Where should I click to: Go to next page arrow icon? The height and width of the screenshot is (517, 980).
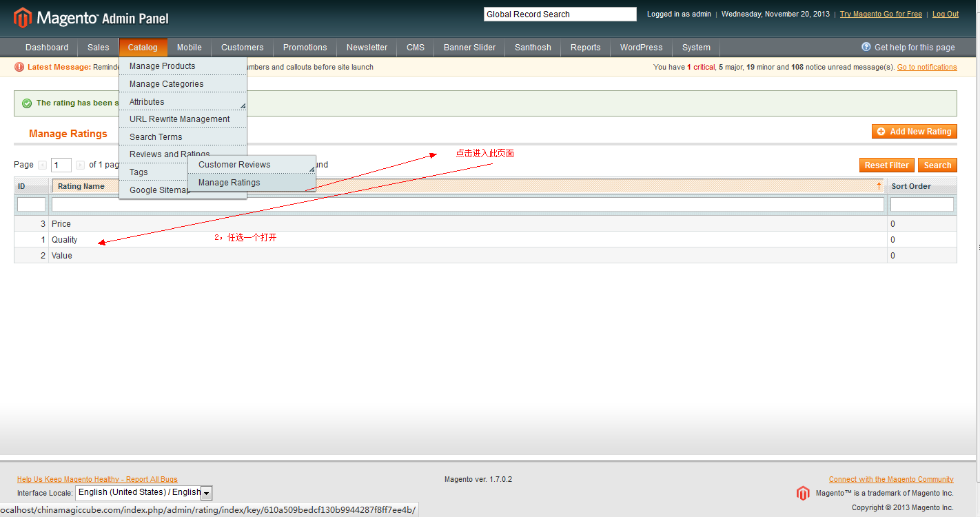coord(81,165)
